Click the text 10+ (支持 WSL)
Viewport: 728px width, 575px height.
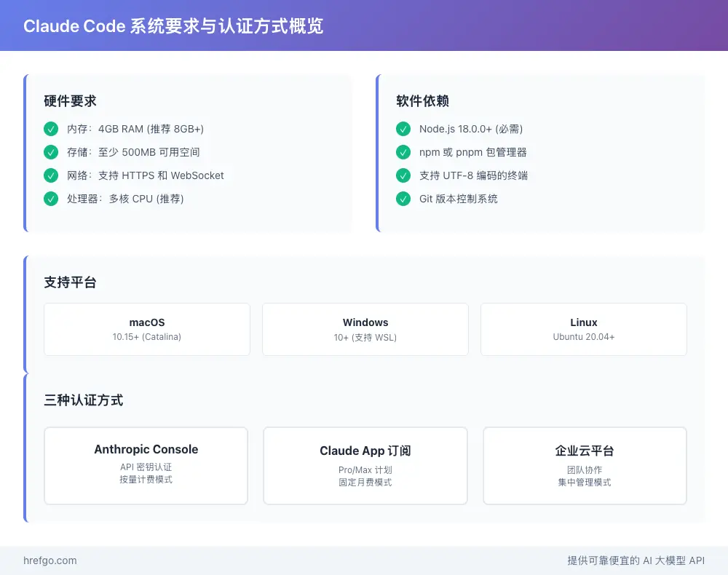click(x=365, y=338)
